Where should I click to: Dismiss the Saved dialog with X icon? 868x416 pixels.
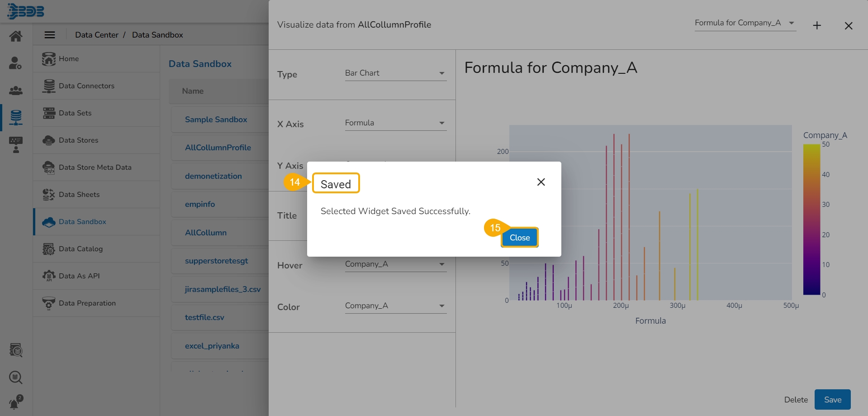pyautogui.click(x=541, y=182)
